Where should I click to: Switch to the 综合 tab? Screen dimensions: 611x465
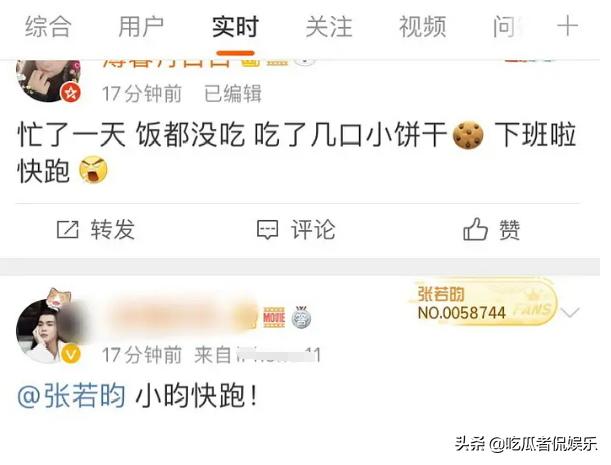(48, 27)
